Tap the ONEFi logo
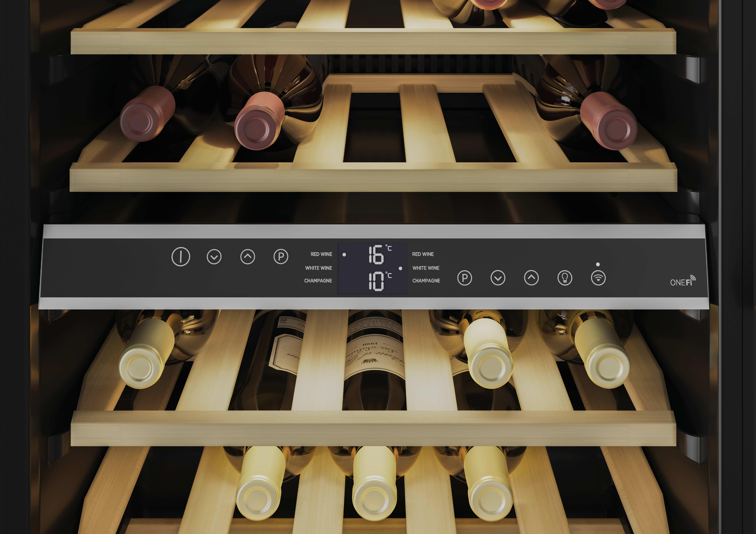The height and width of the screenshot is (534, 756). tap(683, 281)
